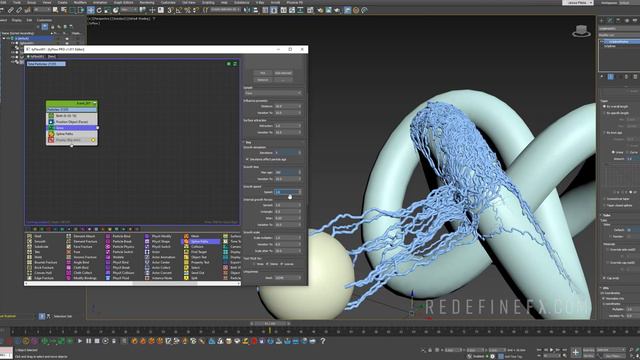Collapse the event using its header button
640x360 pixels.
94,103
